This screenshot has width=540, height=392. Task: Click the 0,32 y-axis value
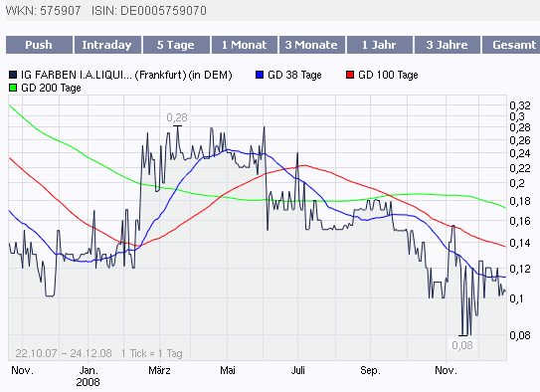pos(520,105)
